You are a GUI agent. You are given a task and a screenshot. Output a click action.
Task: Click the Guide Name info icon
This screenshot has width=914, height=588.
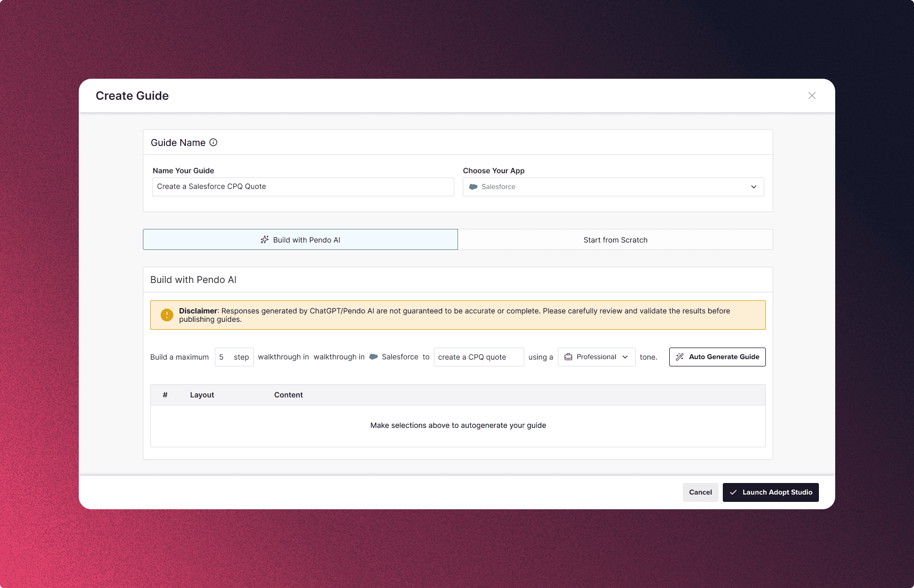coord(213,142)
